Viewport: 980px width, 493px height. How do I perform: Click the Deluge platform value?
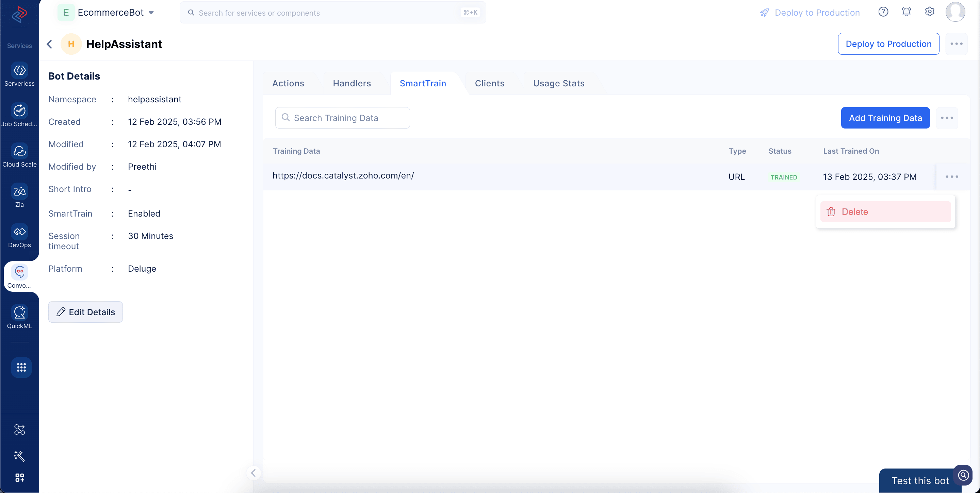pyautogui.click(x=142, y=269)
